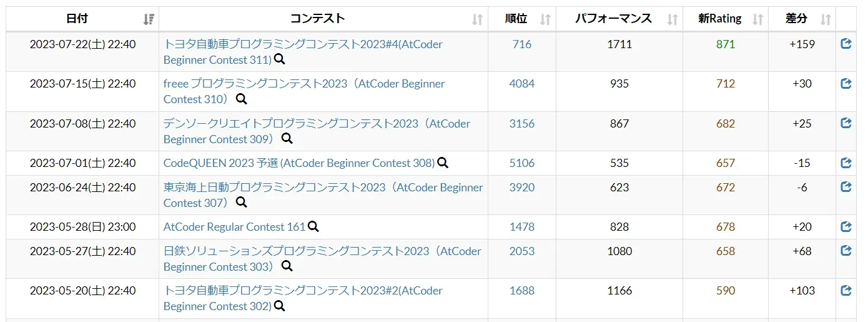Open rank 716 standings link

coord(521,44)
